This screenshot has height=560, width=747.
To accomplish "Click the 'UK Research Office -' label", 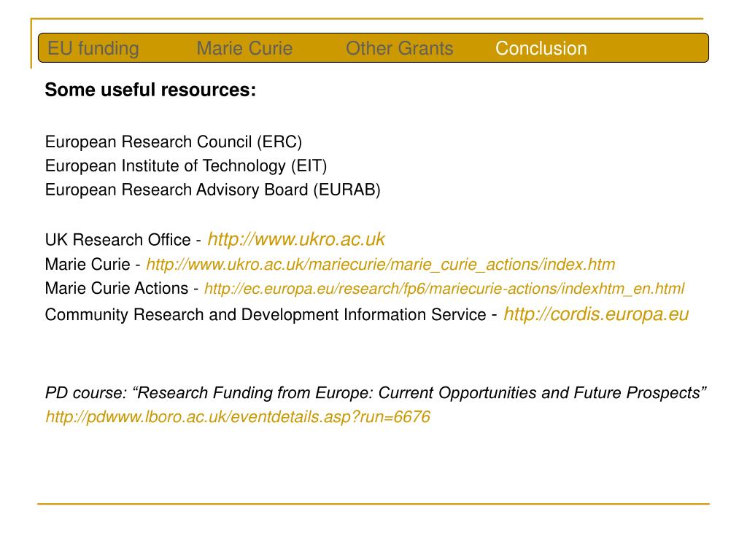I will coord(123,239).
